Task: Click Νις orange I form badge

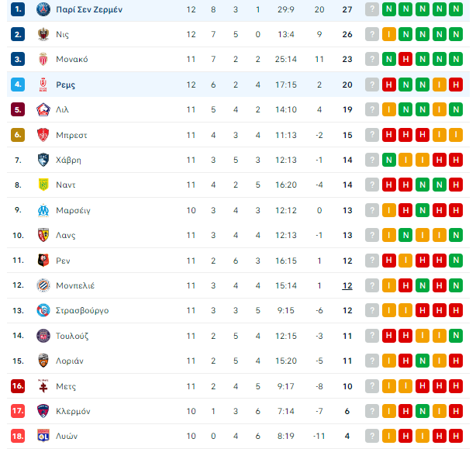Action: pos(389,34)
